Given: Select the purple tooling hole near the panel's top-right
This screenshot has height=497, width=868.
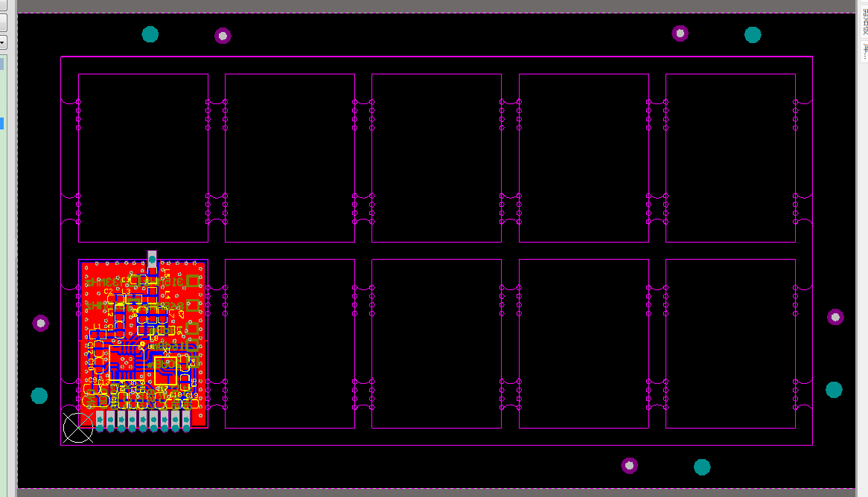Looking at the screenshot, I should tap(680, 33).
